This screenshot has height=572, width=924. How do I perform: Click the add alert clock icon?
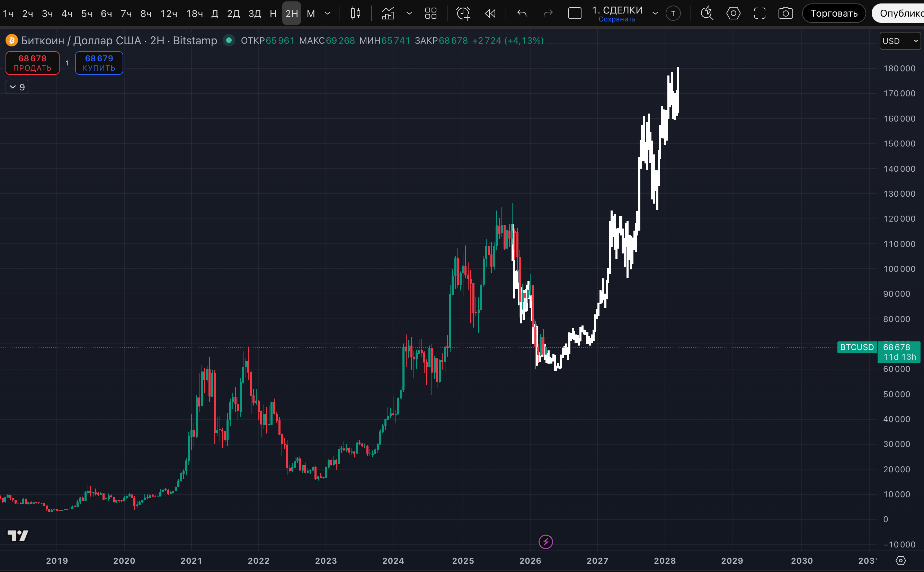tap(463, 14)
